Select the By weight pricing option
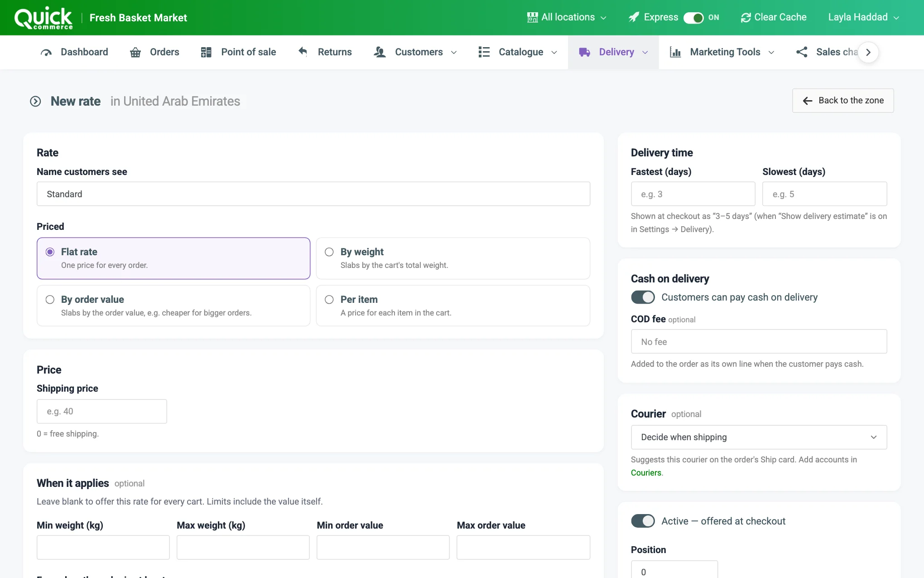 [453, 258]
